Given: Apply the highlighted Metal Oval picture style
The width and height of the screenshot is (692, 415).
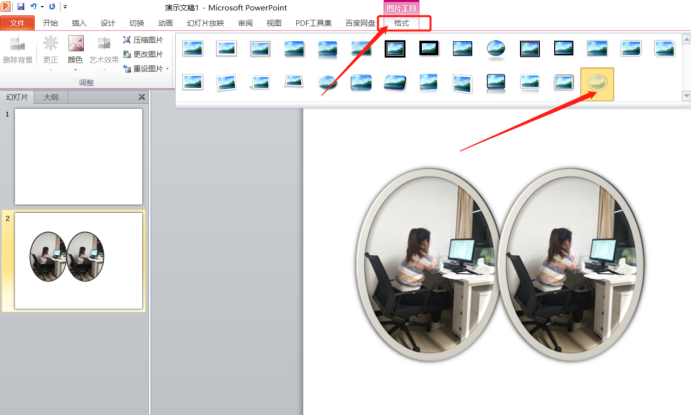Looking at the screenshot, I should [597, 84].
